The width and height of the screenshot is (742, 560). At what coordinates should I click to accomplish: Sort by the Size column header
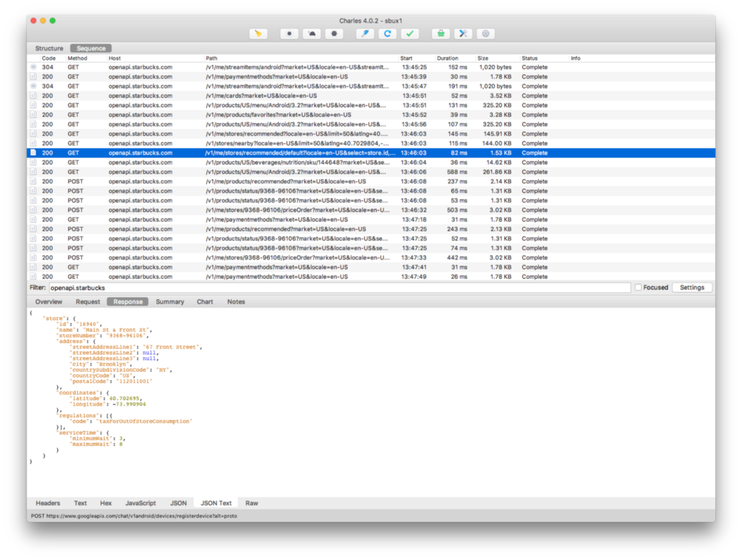(483, 58)
